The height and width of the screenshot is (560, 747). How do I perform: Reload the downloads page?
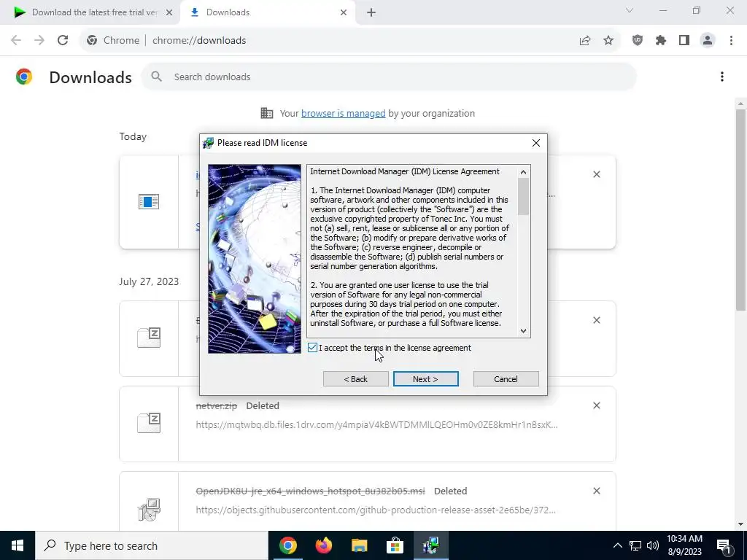click(x=63, y=41)
